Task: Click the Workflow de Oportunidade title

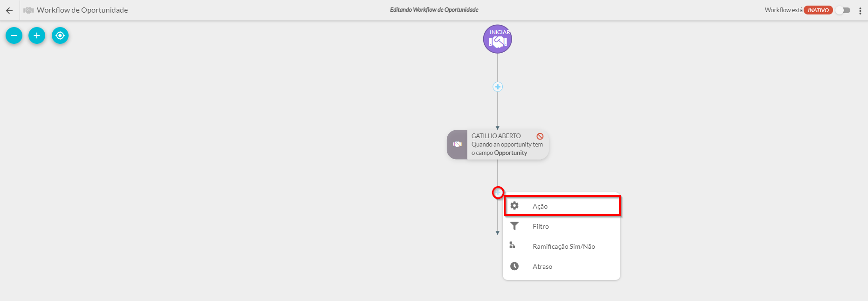Action: tap(82, 10)
